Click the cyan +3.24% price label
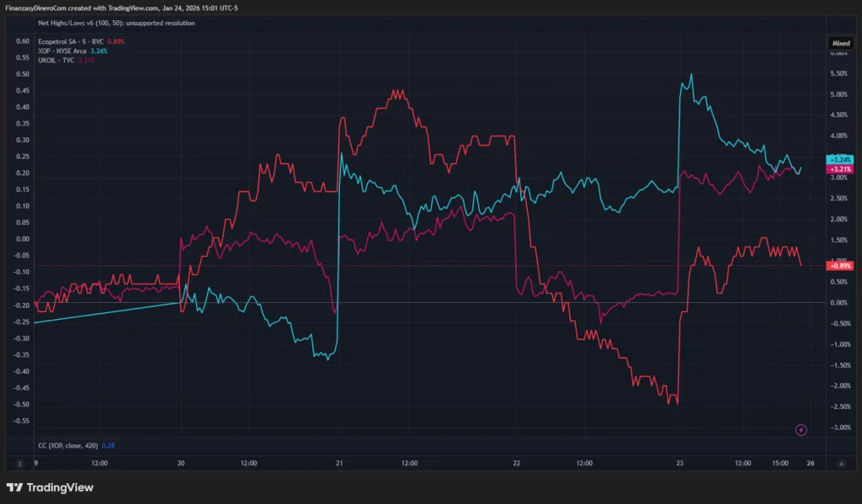This screenshot has height=504, width=862. (x=839, y=159)
